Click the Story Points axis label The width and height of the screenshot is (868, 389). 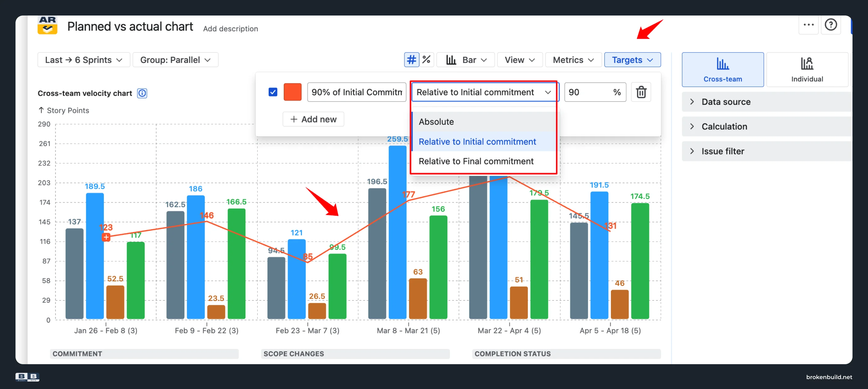pos(68,110)
